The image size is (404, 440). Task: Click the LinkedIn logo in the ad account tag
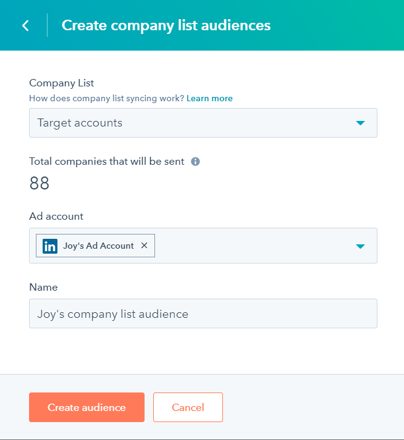(x=50, y=246)
